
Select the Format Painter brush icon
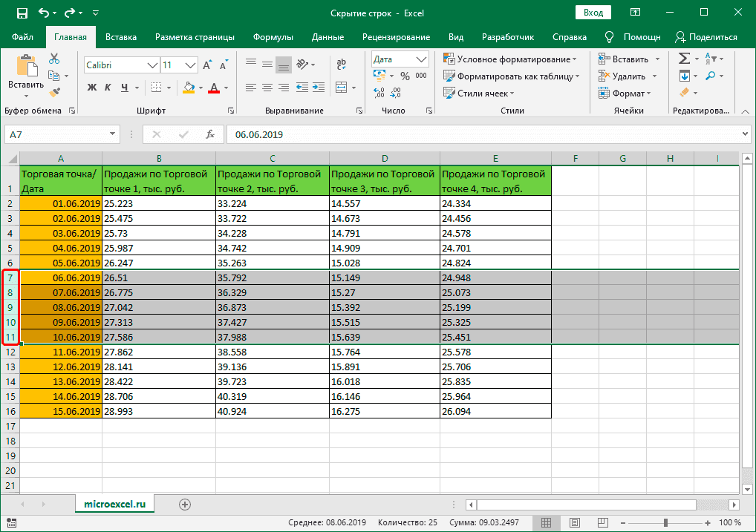54,92
